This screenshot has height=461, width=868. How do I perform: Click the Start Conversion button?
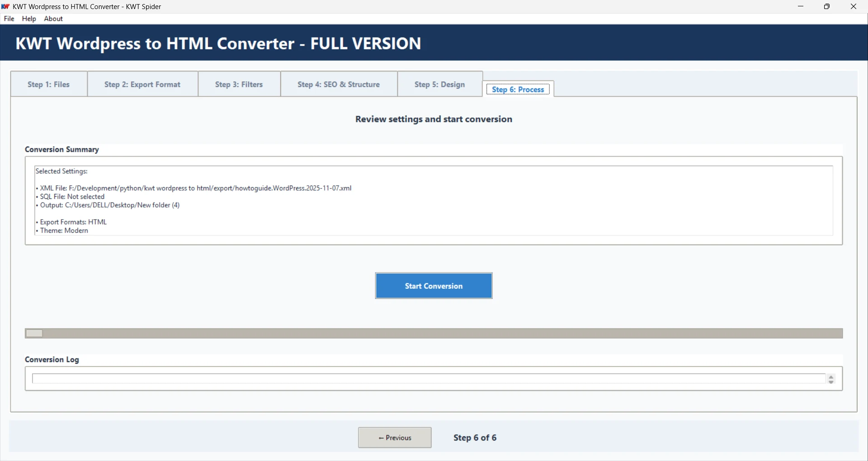click(434, 286)
